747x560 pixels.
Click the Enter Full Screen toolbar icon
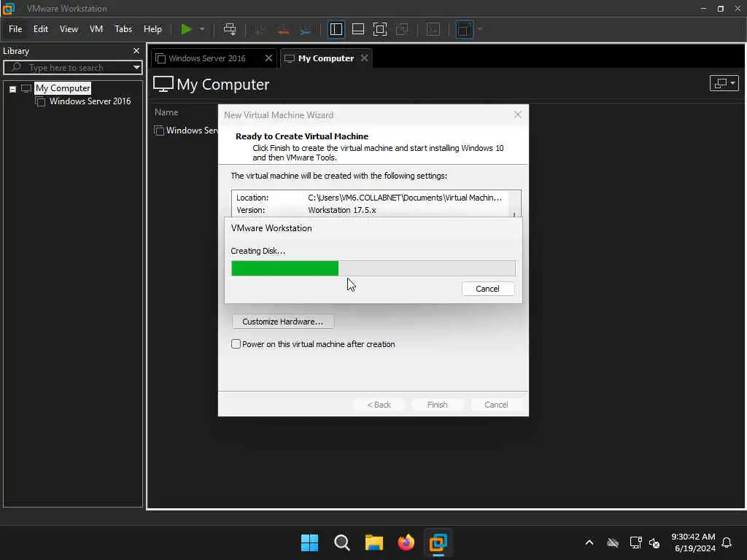pos(379,29)
